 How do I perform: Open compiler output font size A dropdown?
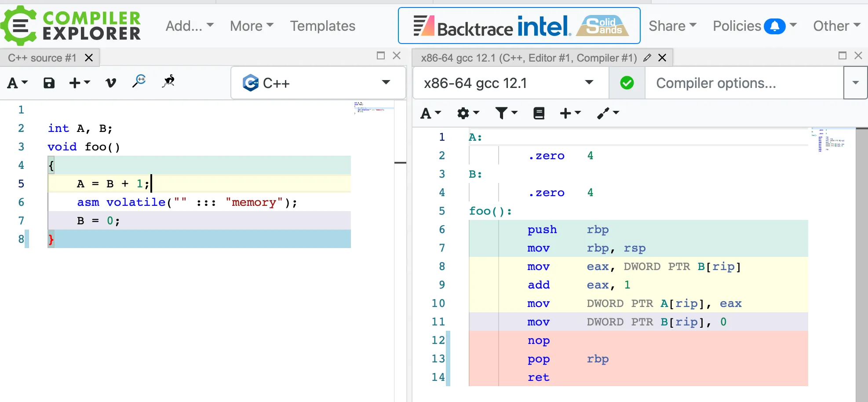coord(431,113)
